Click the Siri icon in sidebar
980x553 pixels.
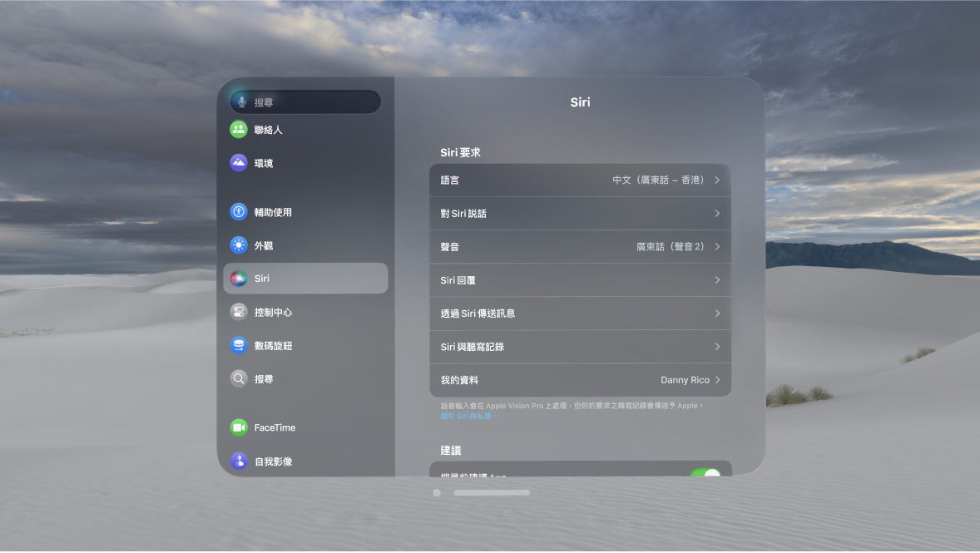click(x=239, y=279)
